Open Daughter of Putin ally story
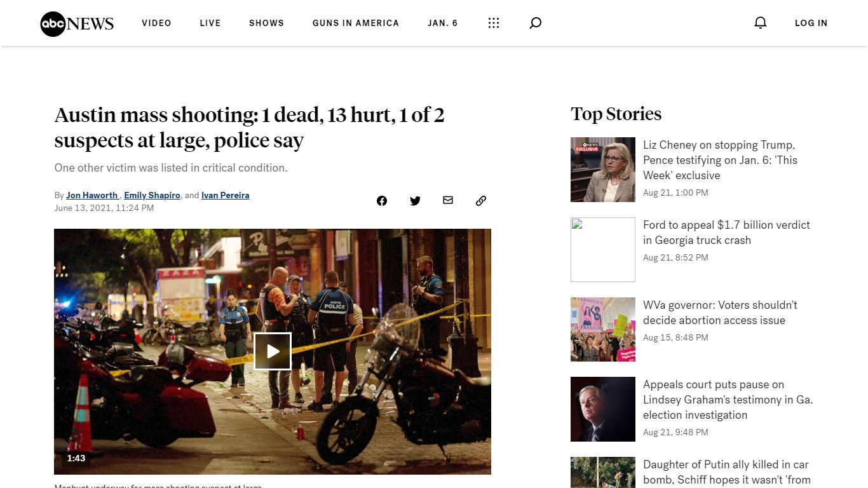Viewport: 868px width, 488px height. coord(727,472)
